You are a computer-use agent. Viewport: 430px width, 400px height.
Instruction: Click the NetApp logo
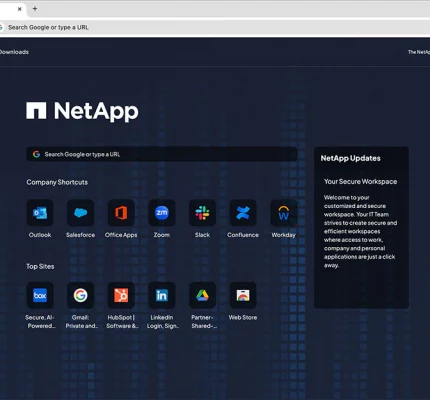pyautogui.click(x=82, y=111)
